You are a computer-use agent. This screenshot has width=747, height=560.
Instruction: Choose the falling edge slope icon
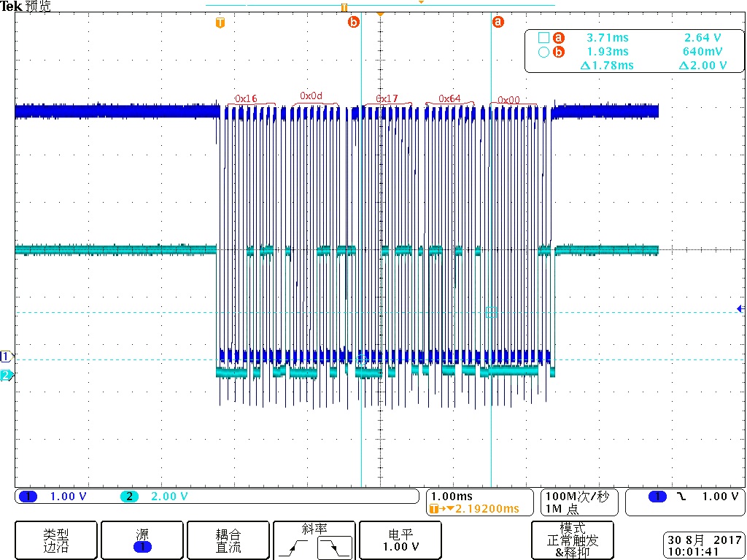click(x=335, y=548)
